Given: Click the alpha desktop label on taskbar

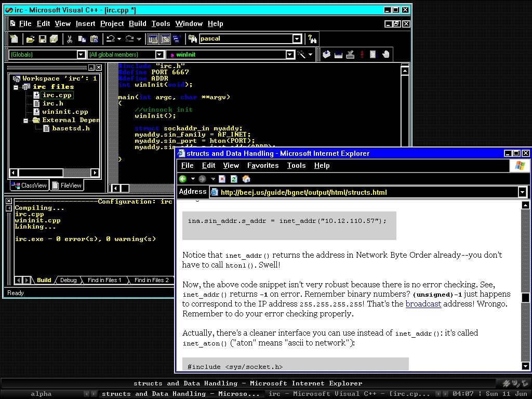Looking at the screenshot, I should coord(41,394).
